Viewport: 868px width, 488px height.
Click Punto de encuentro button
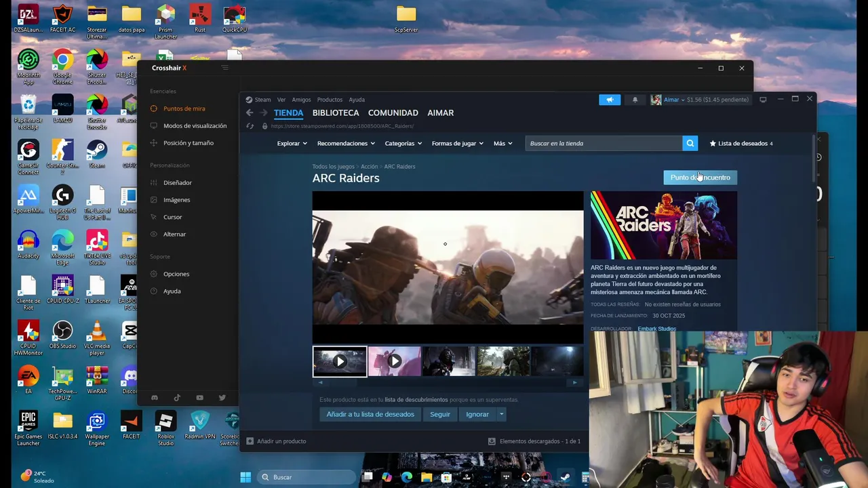point(700,178)
